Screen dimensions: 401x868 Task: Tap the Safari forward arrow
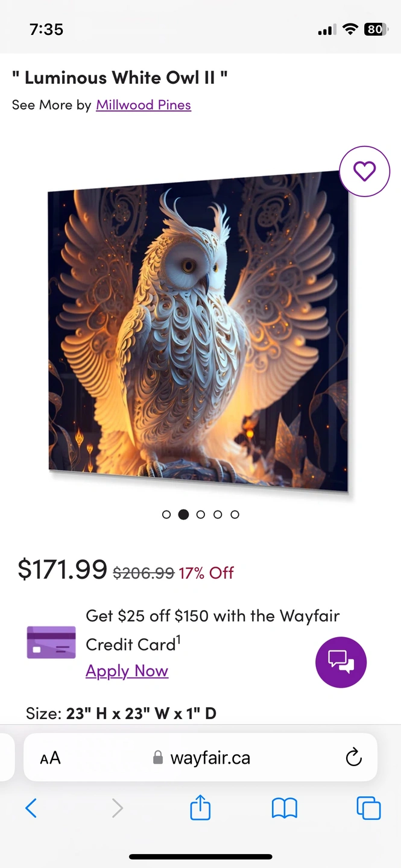click(x=117, y=808)
